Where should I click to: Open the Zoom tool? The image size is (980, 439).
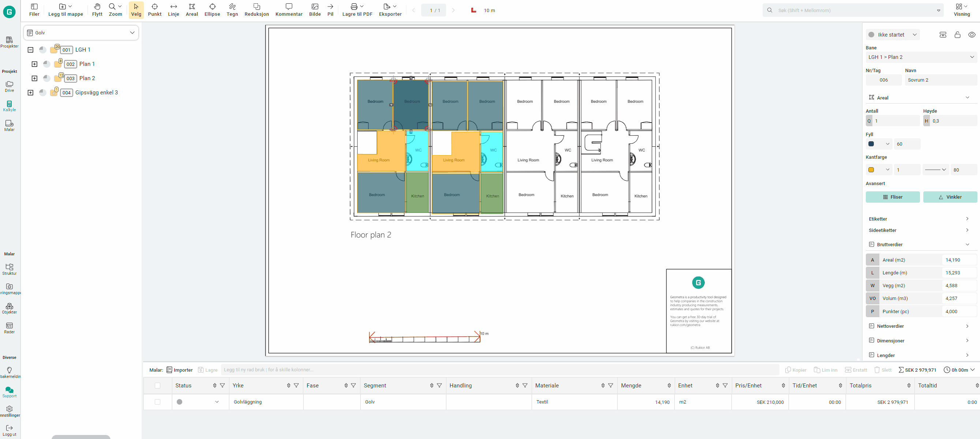115,10
